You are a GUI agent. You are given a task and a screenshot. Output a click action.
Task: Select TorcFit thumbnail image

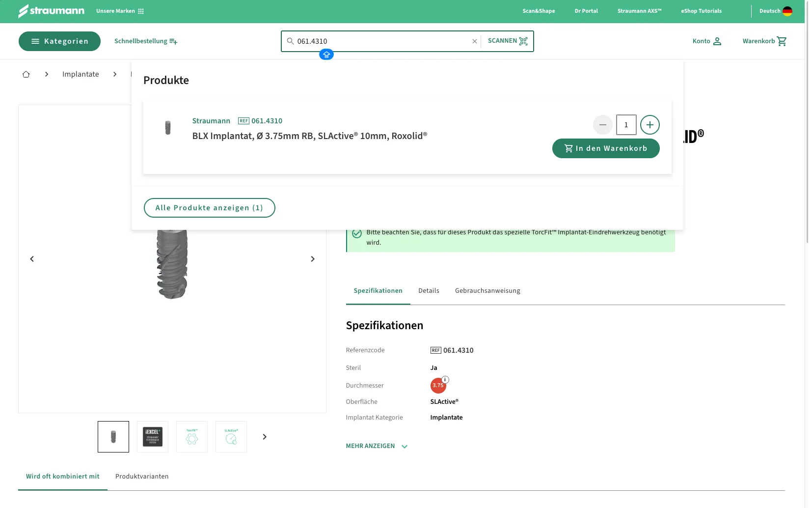192,437
